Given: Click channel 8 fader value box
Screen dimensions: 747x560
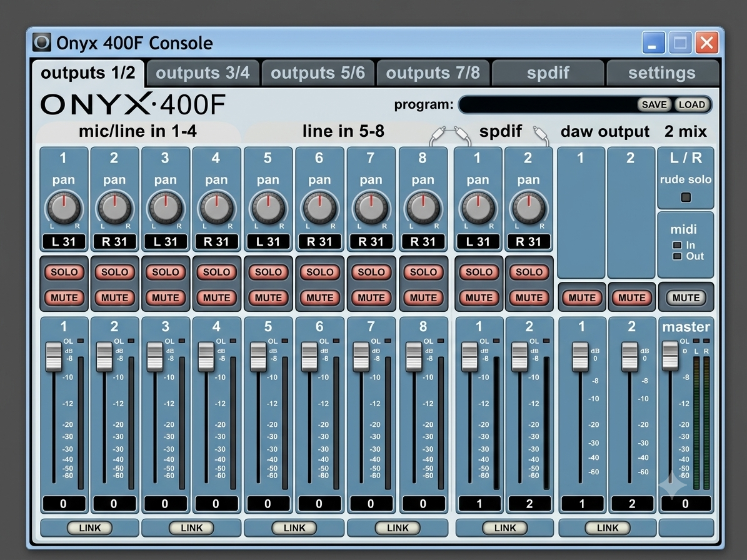Looking at the screenshot, I should pos(424,503).
